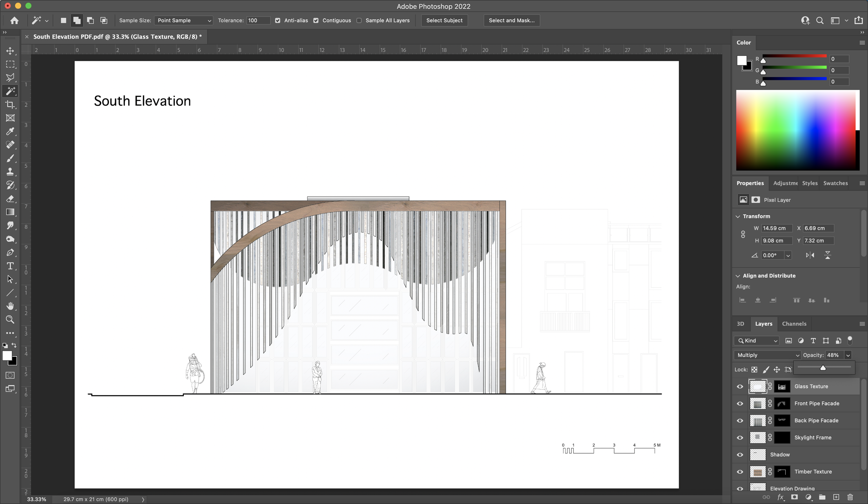Select the Move tool
The image size is (868, 504).
coord(10,50)
